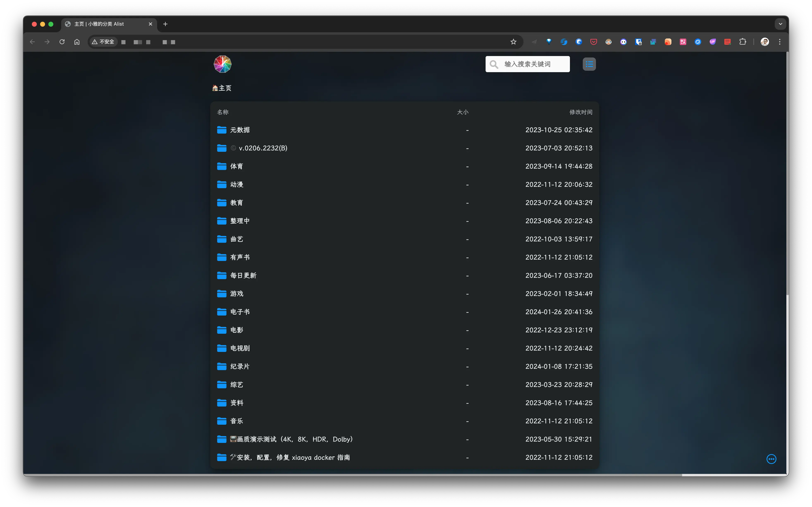This screenshot has width=812, height=507.
Task: Click the search magnifier icon
Action: coord(494,64)
